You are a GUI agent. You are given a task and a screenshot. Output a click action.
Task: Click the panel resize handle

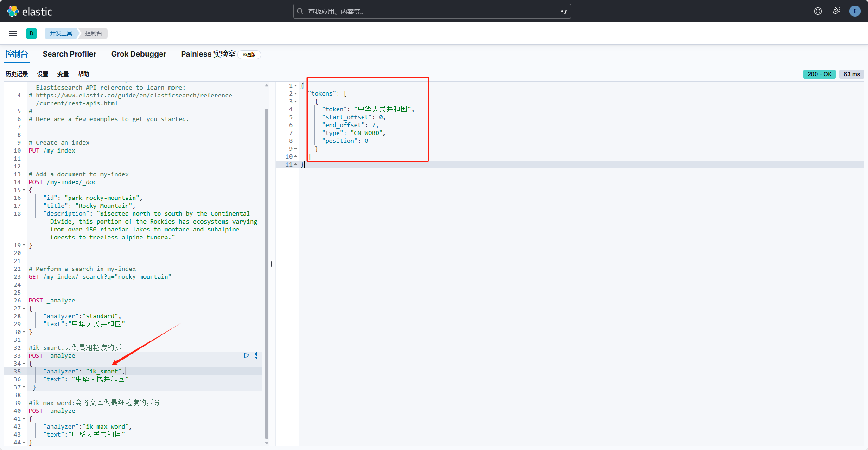[x=272, y=264]
